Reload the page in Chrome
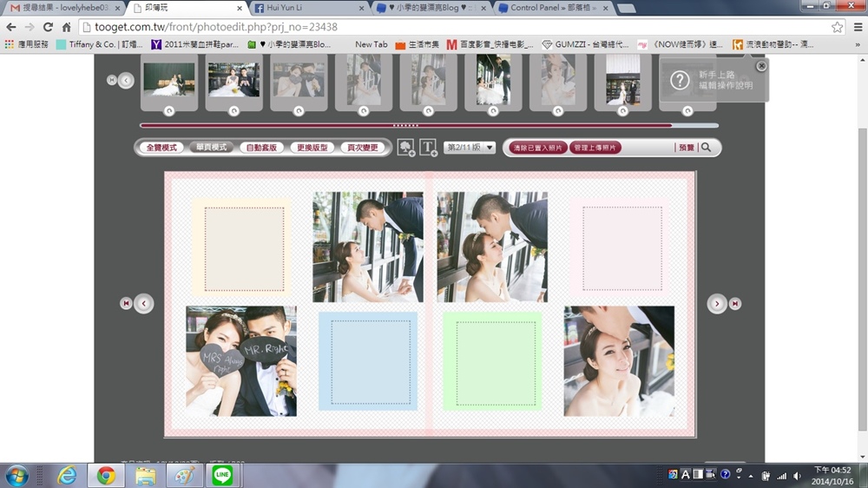868x488 pixels. click(x=48, y=27)
